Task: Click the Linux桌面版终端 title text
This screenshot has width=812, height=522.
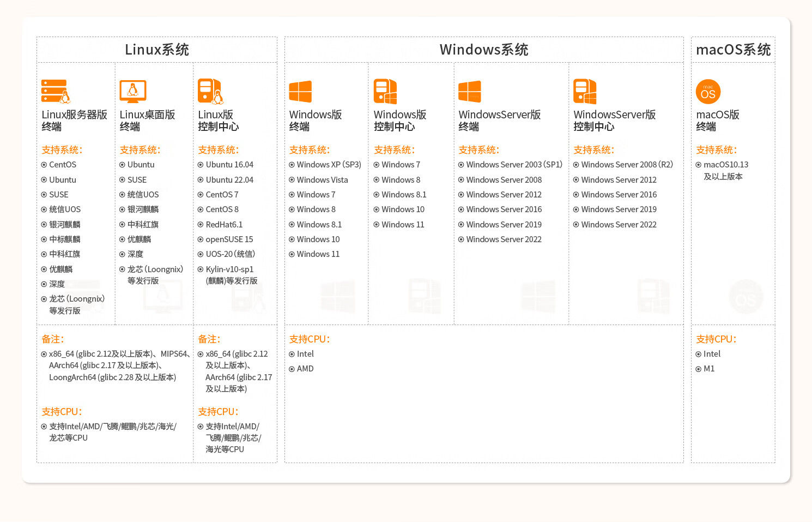Action: (x=147, y=121)
